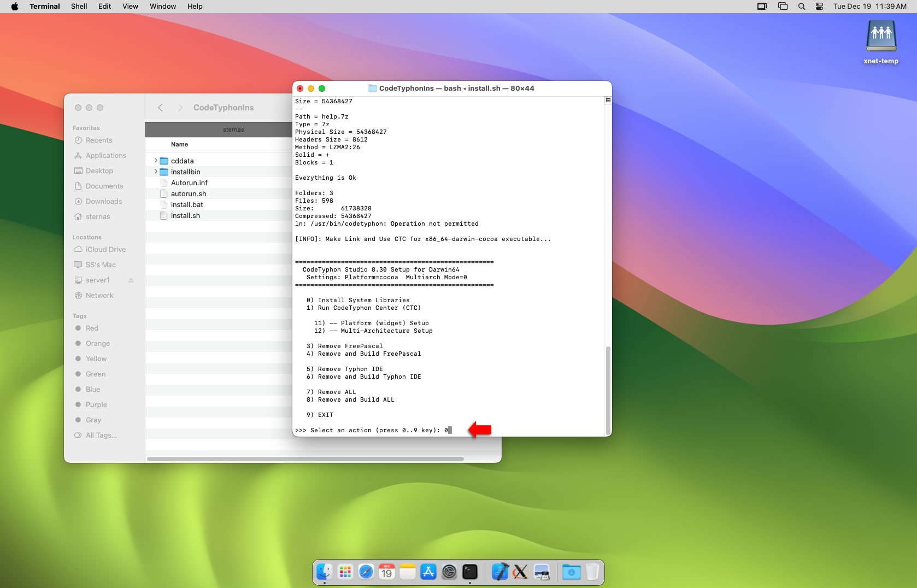Open Window menu
Screen dimensions: 917x588
point(163,7)
